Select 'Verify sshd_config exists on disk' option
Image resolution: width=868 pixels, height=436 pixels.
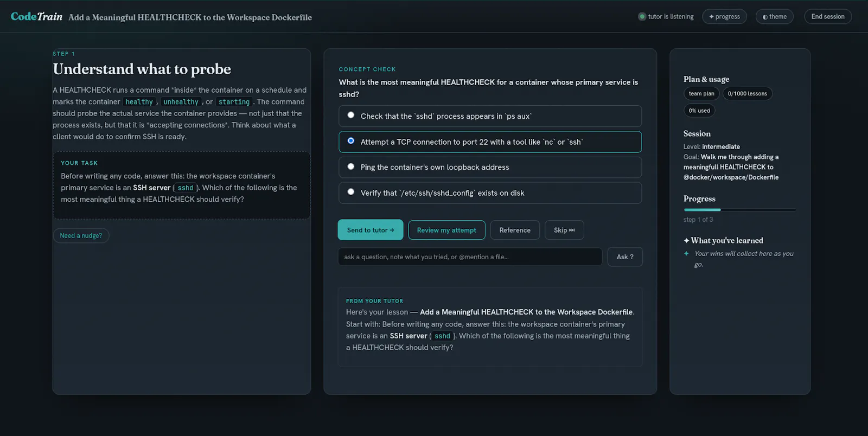click(x=490, y=193)
